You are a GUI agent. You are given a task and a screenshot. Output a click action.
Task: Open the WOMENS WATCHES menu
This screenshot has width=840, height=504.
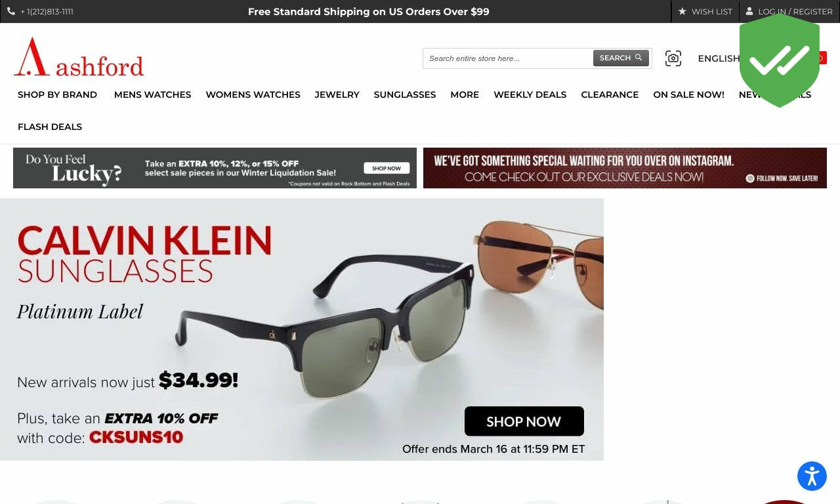253,94
